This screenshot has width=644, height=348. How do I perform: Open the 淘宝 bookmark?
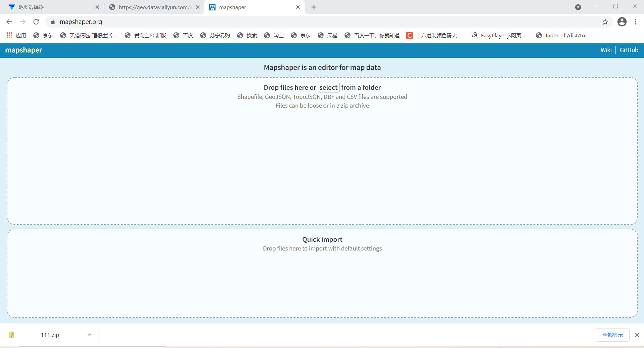(274, 35)
